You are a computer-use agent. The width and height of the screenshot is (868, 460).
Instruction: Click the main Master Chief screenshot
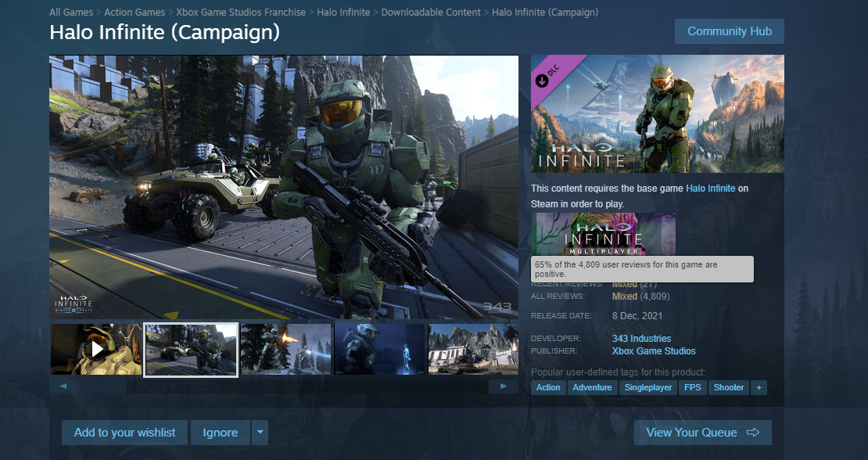[284, 187]
